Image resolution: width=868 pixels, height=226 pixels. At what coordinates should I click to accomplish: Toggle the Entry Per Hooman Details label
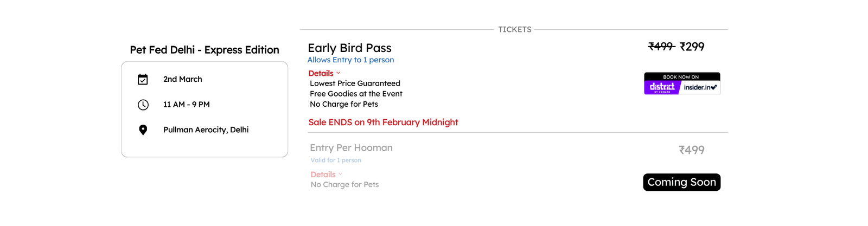click(x=323, y=175)
